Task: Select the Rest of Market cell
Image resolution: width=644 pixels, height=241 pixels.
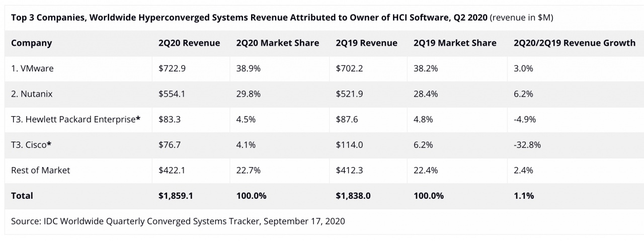Action: 40,171
